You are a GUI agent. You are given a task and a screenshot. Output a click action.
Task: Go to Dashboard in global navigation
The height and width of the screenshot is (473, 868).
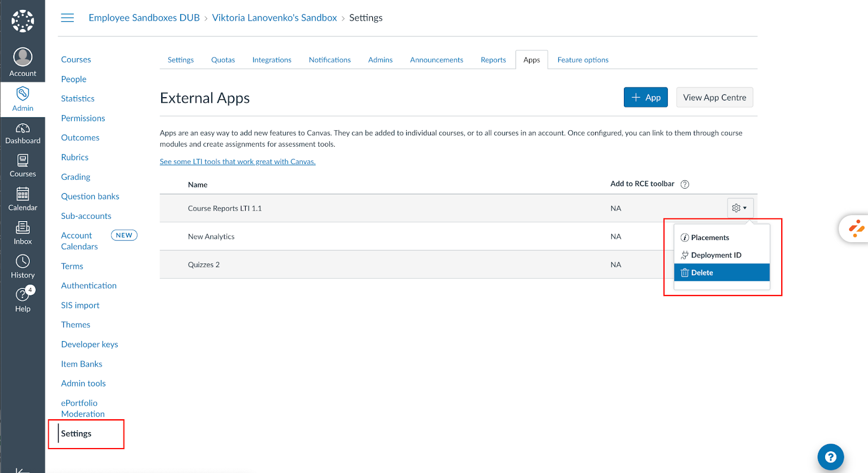[x=23, y=133]
